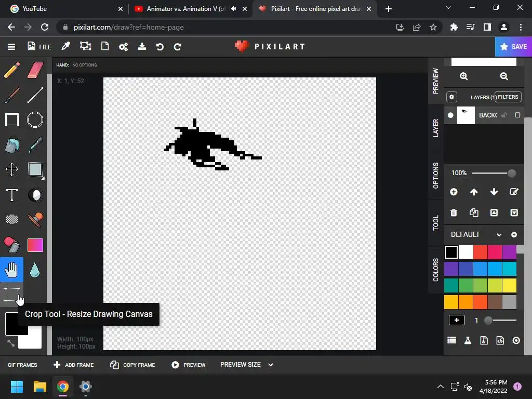Redo the last action
The width and height of the screenshot is (532, 399).
[x=178, y=47]
